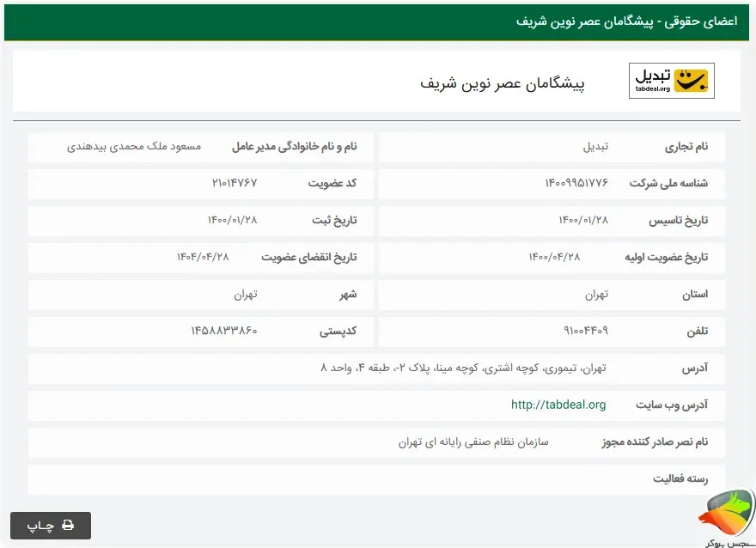Select the value سازمان نظام صنفی رایانه ای تهران
The width and height of the screenshot is (756, 548).
[x=473, y=442]
